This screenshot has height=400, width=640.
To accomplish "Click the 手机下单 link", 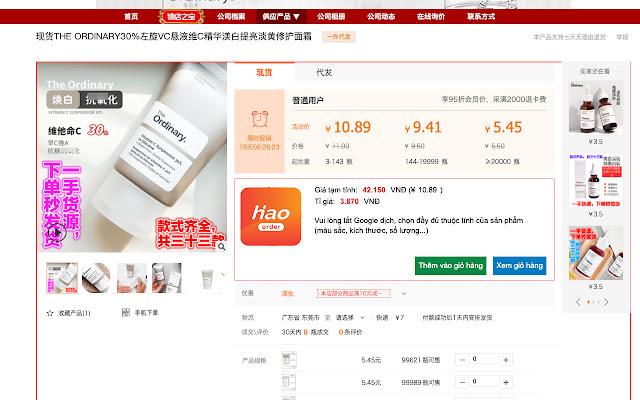I will pos(146,313).
